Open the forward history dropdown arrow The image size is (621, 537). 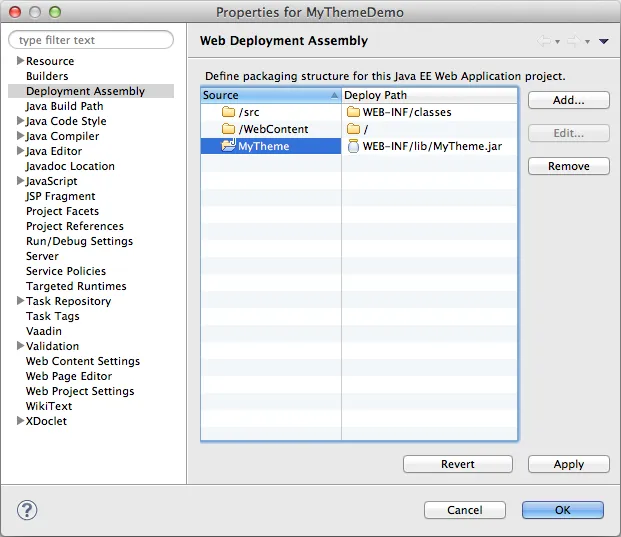coord(587,42)
